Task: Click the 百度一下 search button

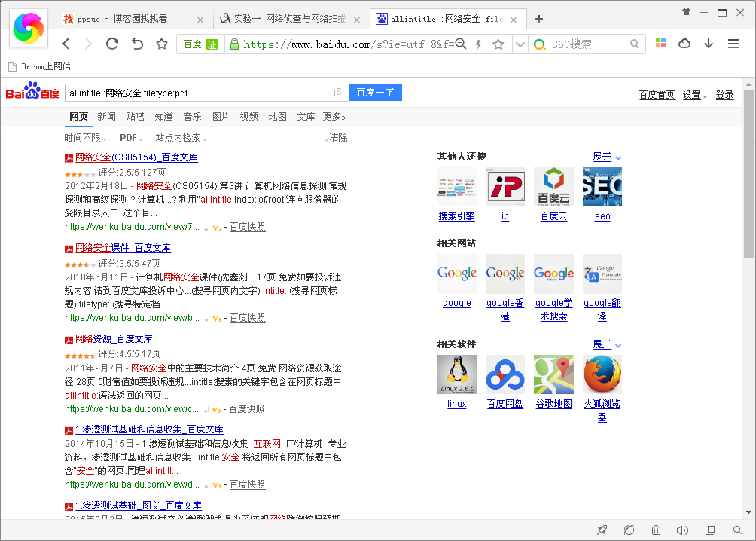Action: (x=375, y=92)
